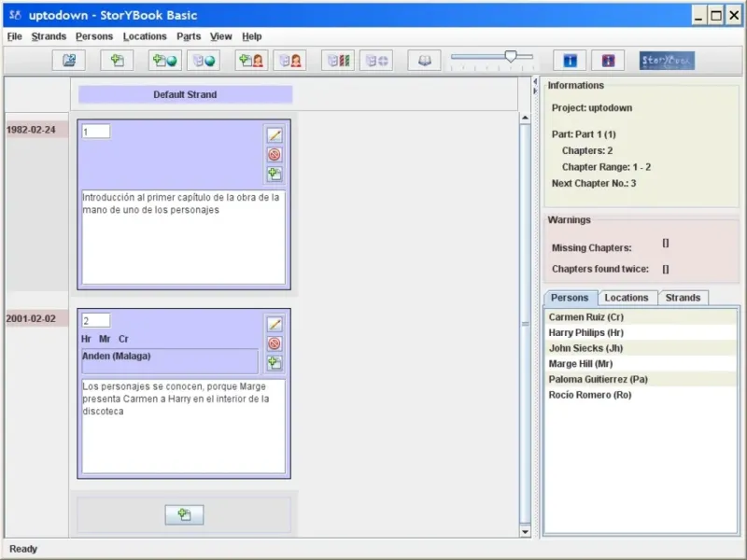
Task: Switch to the Persons tab
Action: tap(570, 298)
